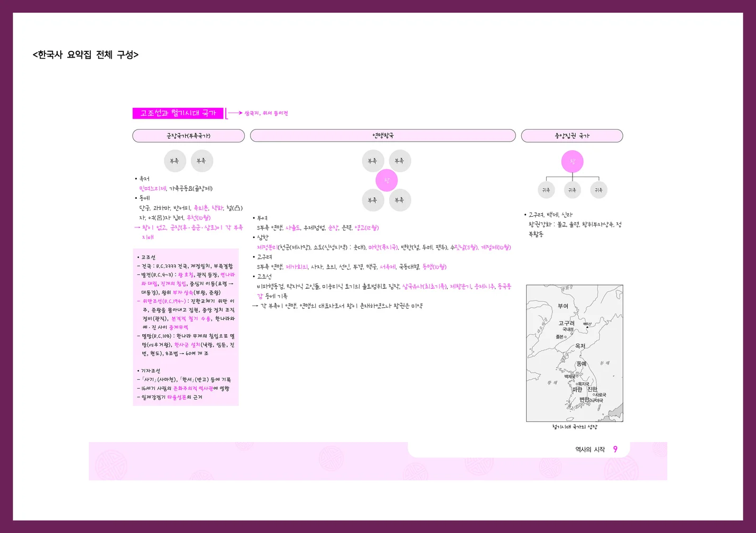Click the pink term '동맹(10월)'
Viewport: 756px width, 533px height.
[435, 267]
